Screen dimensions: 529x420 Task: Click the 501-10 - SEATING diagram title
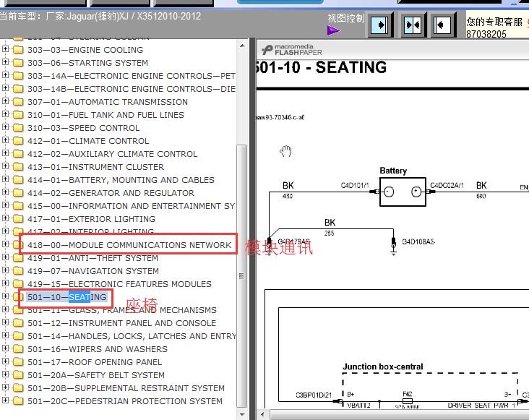click(x=322, y=67)
